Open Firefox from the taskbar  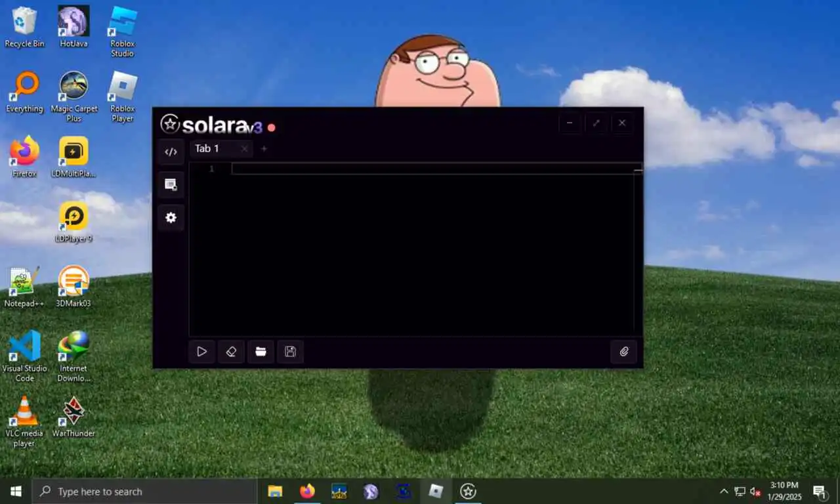pyautogui.click(x=307, y=491)
